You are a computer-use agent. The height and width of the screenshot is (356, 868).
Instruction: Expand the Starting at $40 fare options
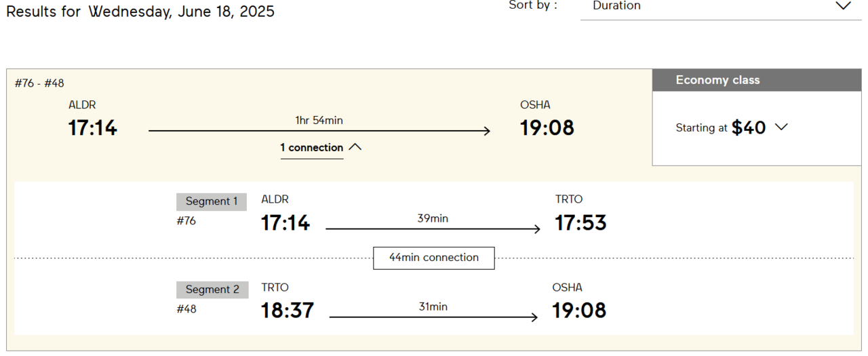[731, 127]
